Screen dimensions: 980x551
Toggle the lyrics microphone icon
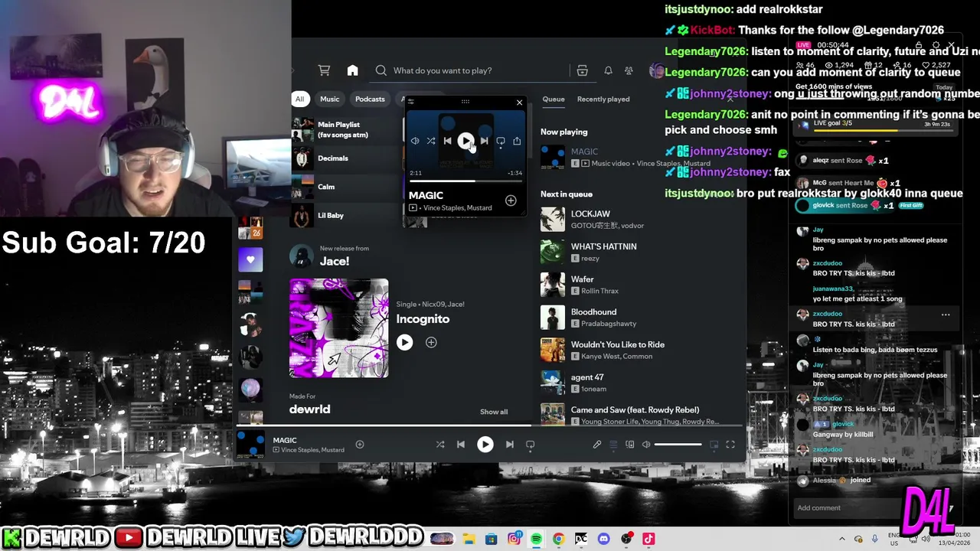pos(596,444)
